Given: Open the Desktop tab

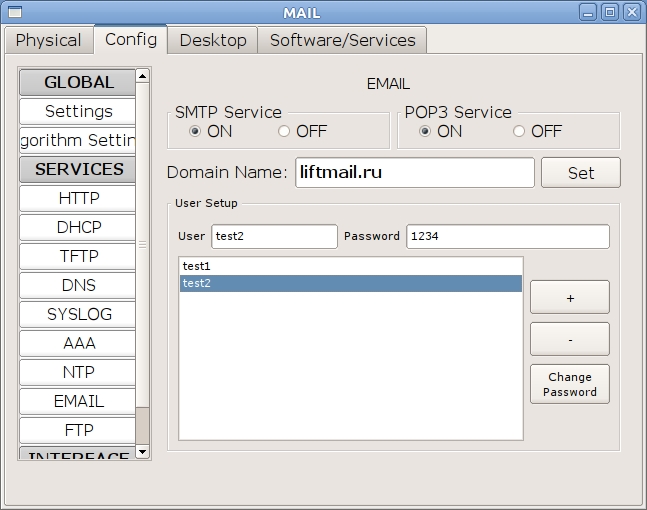Looking at the screenshot, I should [x=213, y=40].
